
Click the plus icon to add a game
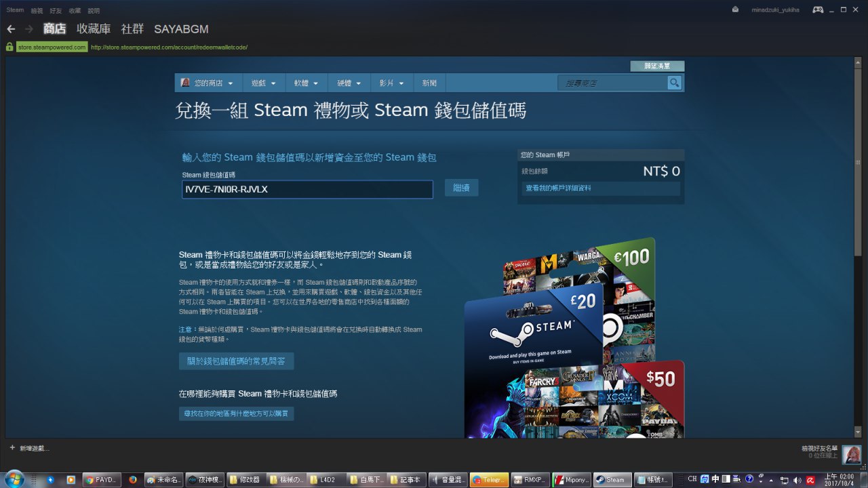(12, 448)
